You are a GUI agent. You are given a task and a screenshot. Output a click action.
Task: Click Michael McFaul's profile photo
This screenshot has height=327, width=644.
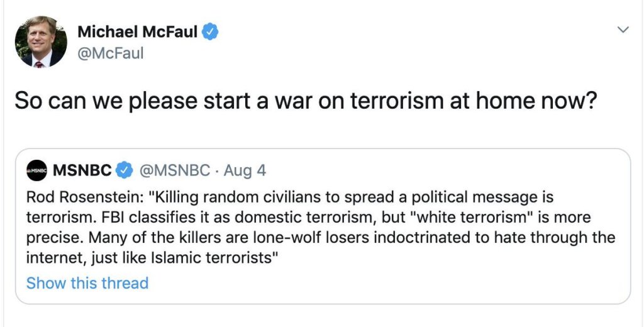[41, 42]
